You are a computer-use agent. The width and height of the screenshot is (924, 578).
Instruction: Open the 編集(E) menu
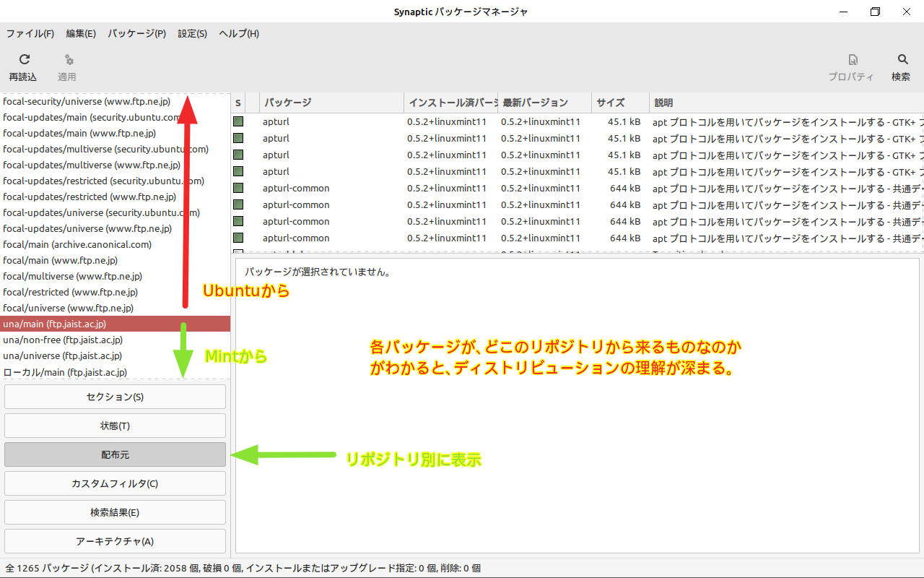81,34
